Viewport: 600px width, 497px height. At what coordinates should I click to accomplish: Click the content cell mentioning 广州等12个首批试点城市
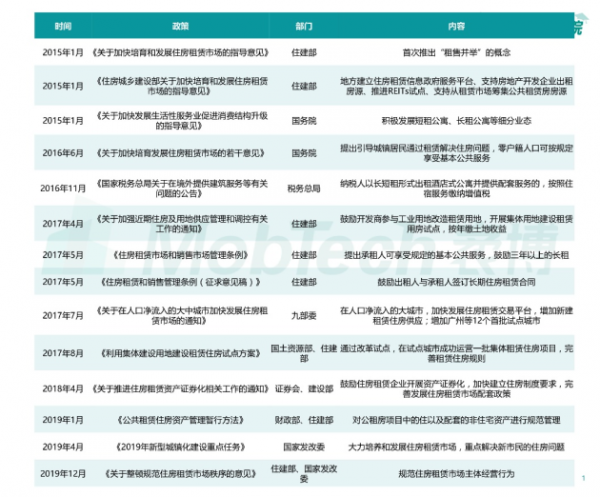(x=456, y=316)
